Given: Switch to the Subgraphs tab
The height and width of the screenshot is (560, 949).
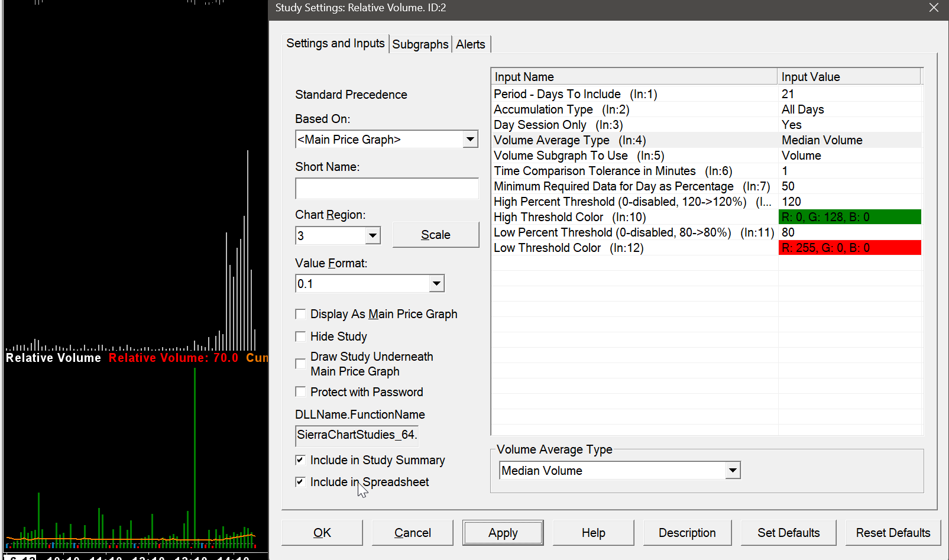Looking at the screenshot, I should pyautogui.click(x=420, y=44).
